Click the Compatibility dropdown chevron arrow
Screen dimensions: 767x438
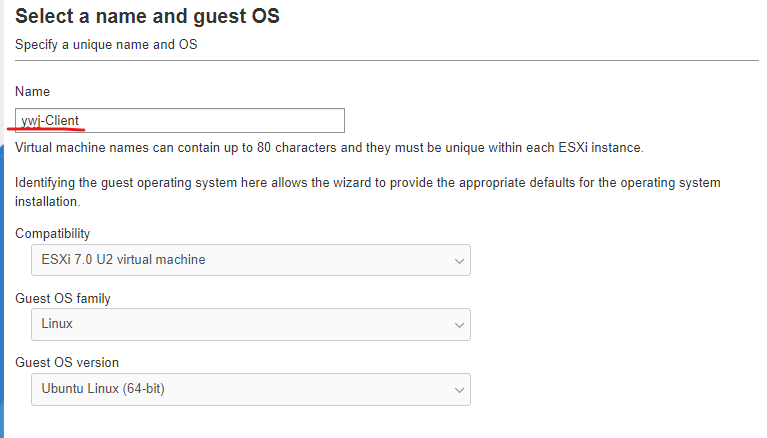click(459, 261)
